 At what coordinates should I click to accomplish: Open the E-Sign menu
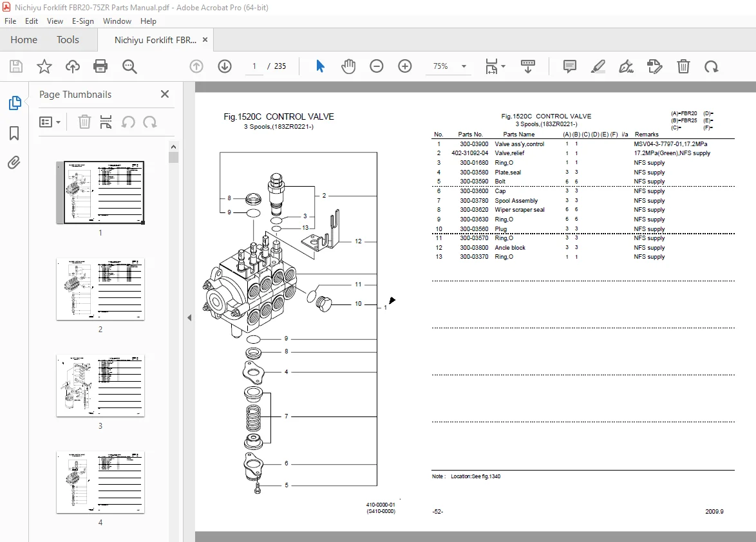tap(83, 21)
